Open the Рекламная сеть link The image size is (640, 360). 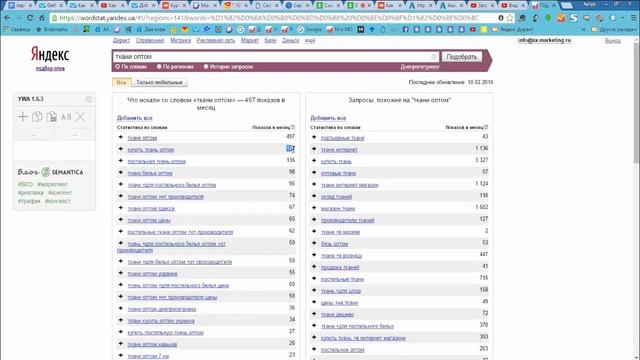[216, 40]
